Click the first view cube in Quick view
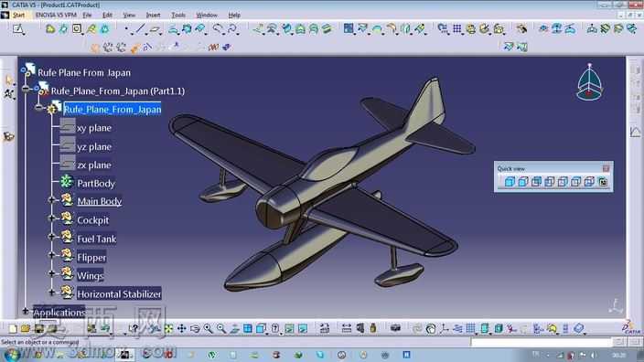The image size is (644, 362). (510, 182)
